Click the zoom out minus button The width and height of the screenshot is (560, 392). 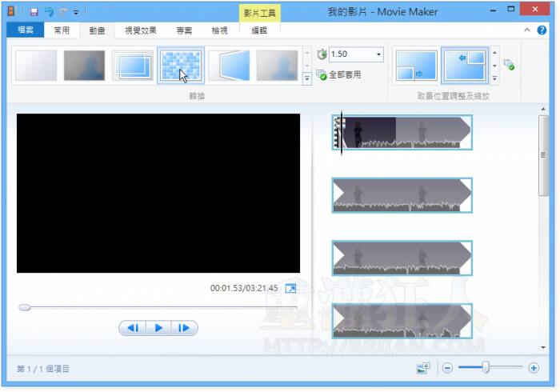tap(447, 368)
